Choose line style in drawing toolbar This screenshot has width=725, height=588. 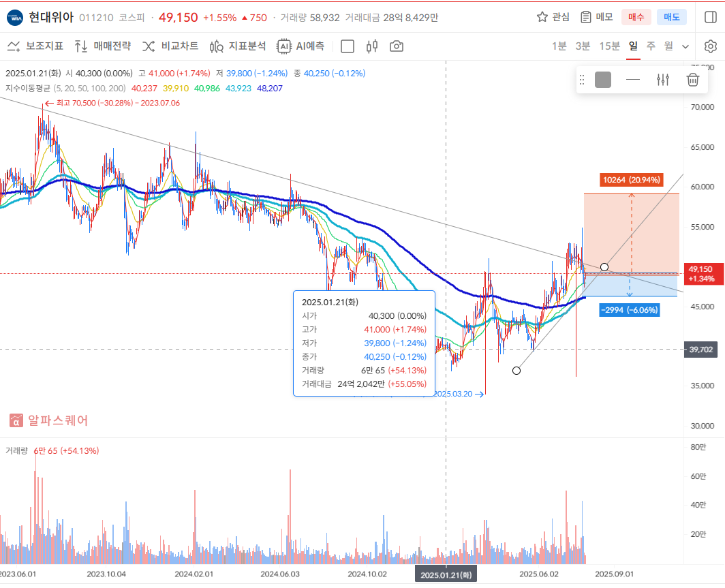(632, 80)
